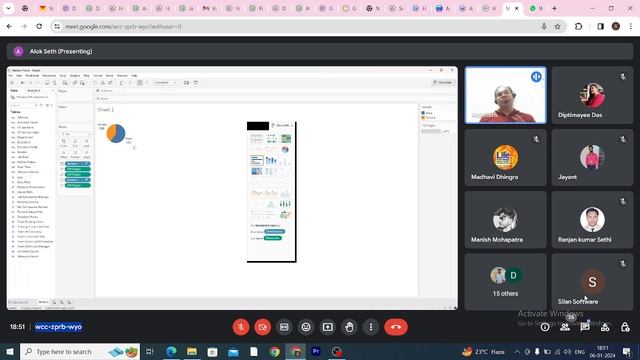640x360 pixels.
Task: Toggle captions in the Meet bar
Action: pos(284,327)
